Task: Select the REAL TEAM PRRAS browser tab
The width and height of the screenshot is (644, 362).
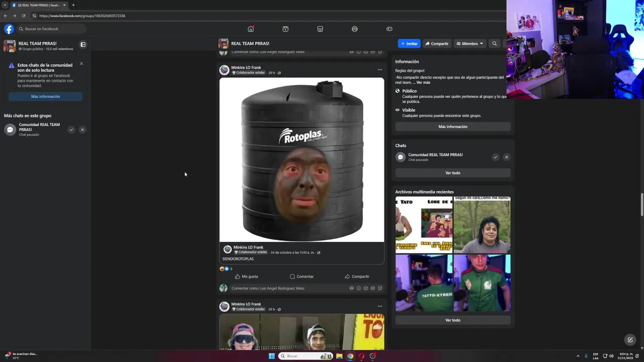Action: point(39,5)
